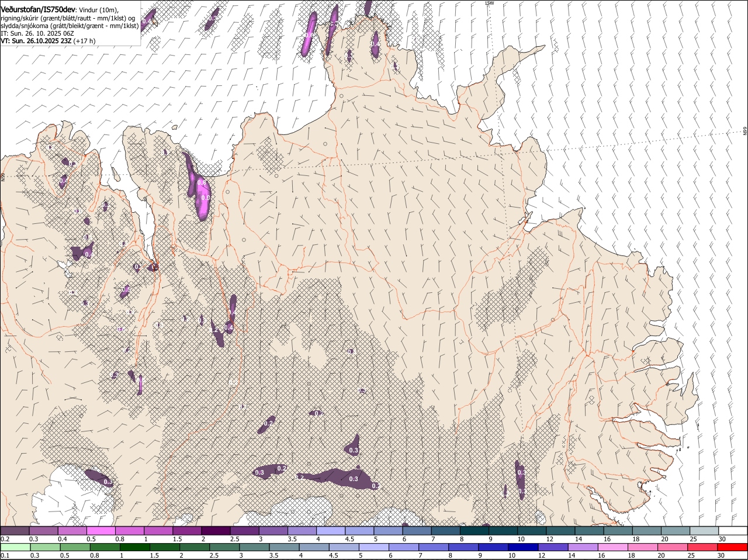The image size is (748, 560).
Task: Pick the lower legend swatch labeled 2
Action: (x=194, y=548)
